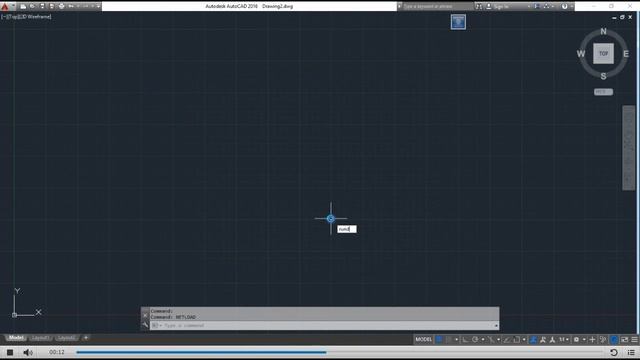Click the MODEL space status bar button
Viewport: 640px width, 360px height.
tap(423, 339)
